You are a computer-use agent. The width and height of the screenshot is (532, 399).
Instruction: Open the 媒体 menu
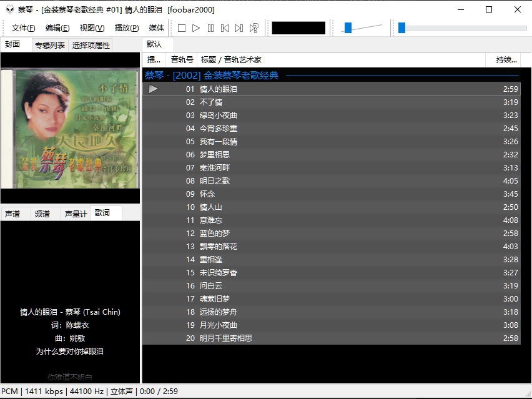pos(156,28)
